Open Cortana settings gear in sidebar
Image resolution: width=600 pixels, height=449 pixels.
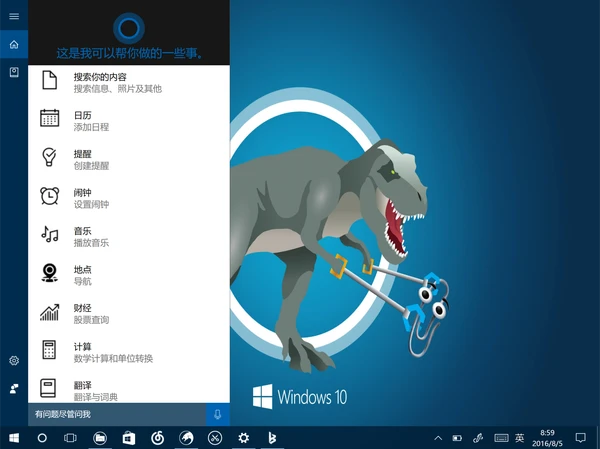(x=14, y=360)
